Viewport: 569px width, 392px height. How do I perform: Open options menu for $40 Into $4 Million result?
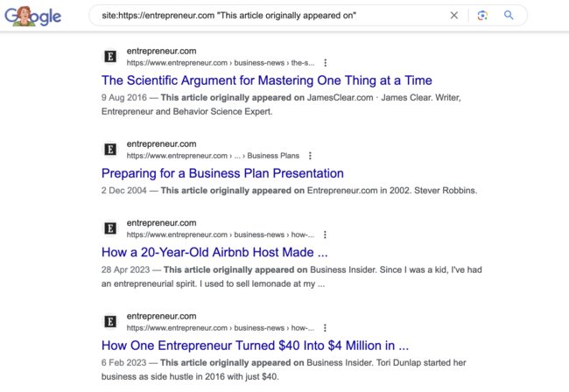click(325, 328)
